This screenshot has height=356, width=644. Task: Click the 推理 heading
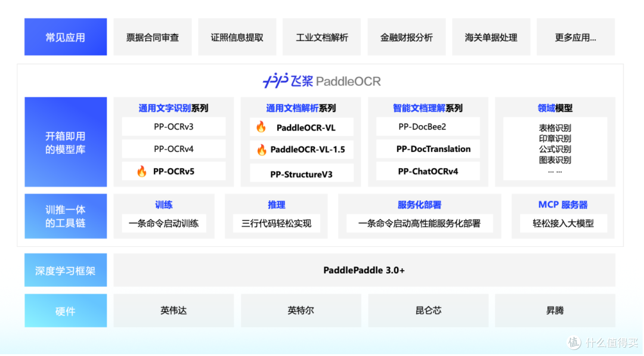coord(277,205)
